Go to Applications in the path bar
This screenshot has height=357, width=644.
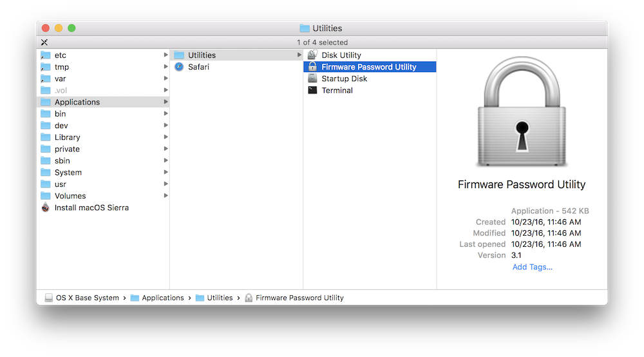click(x=162, y=298)
